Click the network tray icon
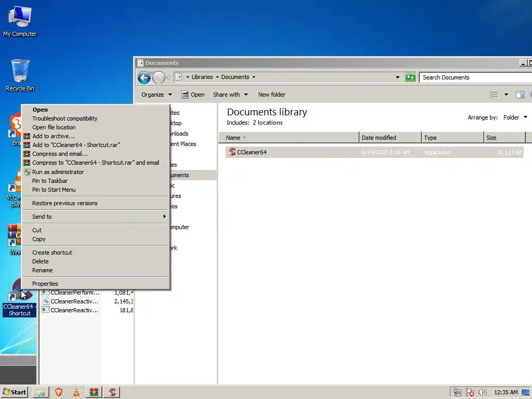 (457, 393)
